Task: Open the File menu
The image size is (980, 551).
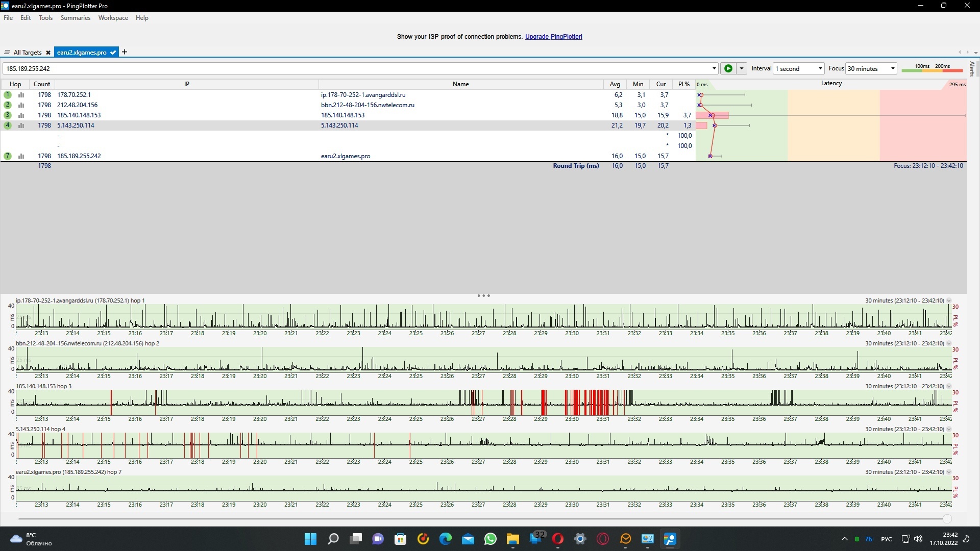Action: pos(8,18)
